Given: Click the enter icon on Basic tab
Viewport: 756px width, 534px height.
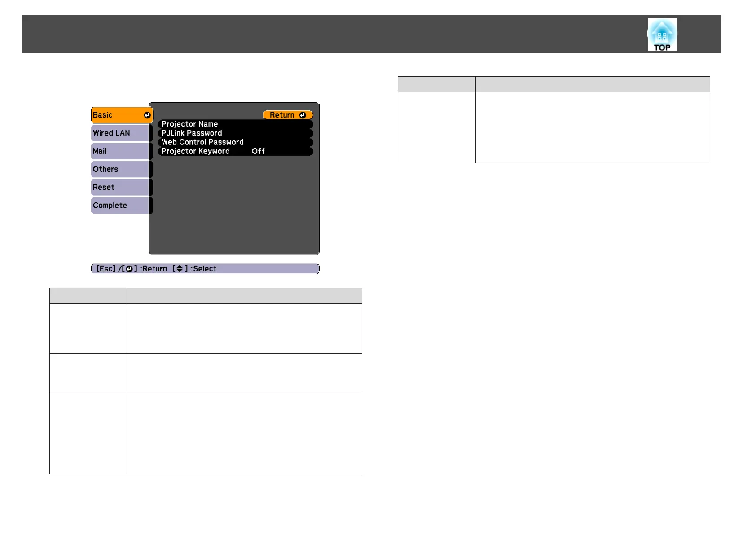Looking at the screenshot, I should (147, 115).
